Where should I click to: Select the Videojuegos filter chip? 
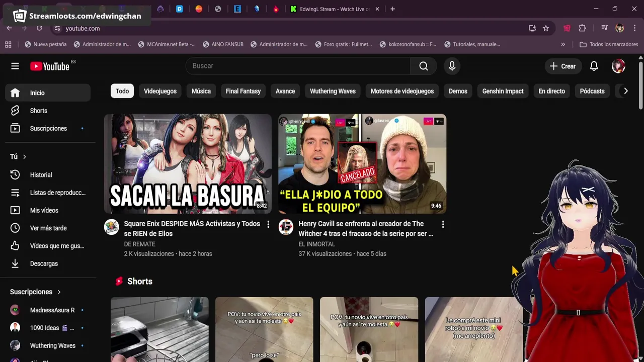pos(160,91)
